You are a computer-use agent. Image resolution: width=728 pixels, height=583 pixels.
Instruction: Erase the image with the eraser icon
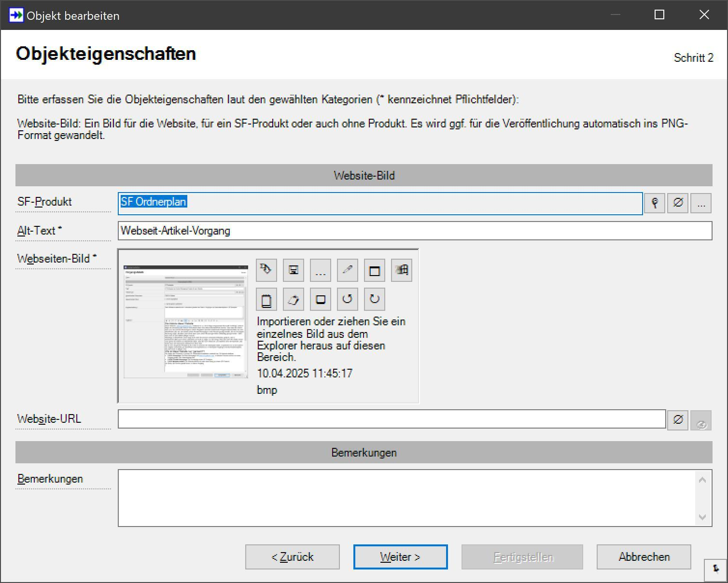(x=294, y=299)
